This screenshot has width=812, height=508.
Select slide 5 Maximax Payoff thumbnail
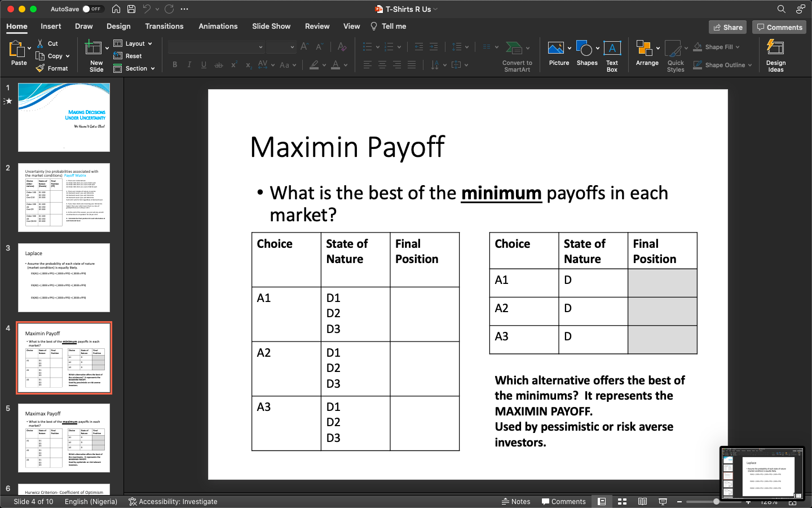pyautogui.click(x=64, y=438)
